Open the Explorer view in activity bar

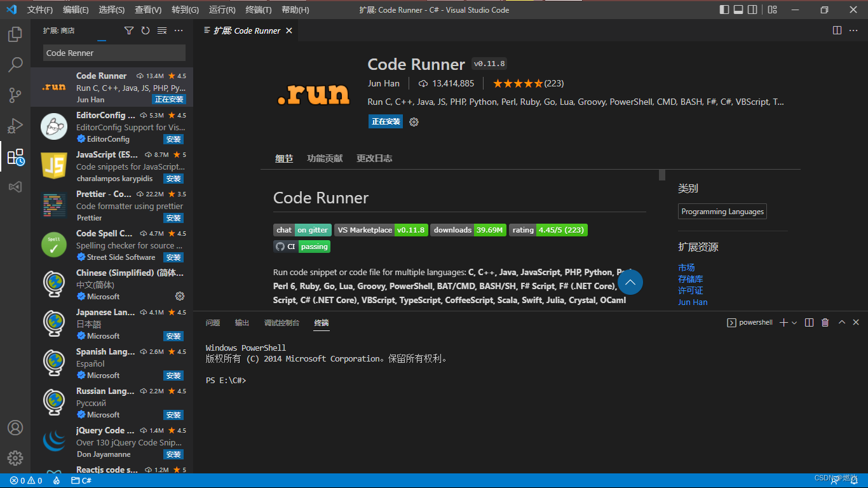pyautogui.click(x=15, y=34)
